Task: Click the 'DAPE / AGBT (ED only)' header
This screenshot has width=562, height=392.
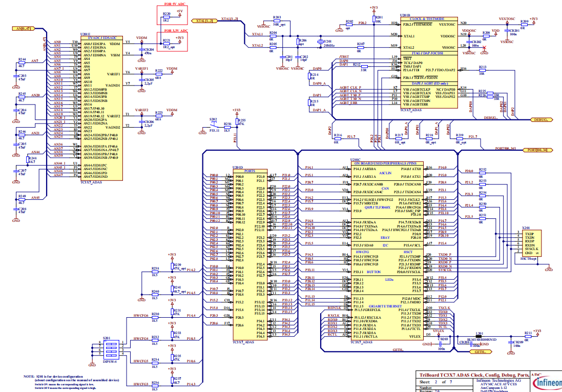Action: (430, 84)
